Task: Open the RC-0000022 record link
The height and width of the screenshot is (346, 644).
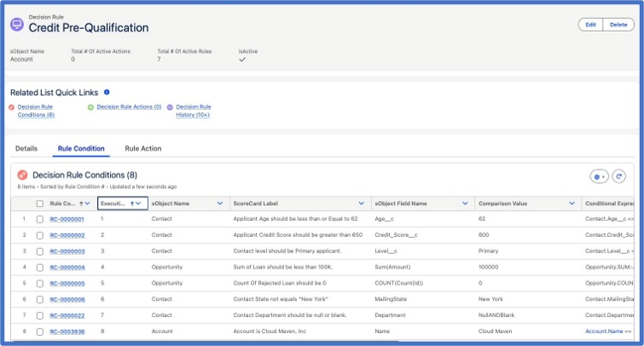Action: click(67, 315)
